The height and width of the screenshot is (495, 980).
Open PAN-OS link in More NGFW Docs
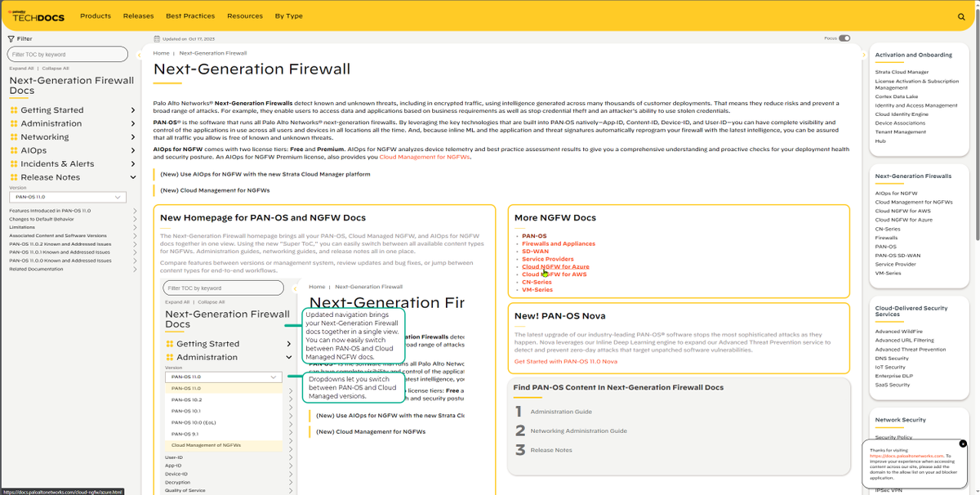(x=534, y=236)
